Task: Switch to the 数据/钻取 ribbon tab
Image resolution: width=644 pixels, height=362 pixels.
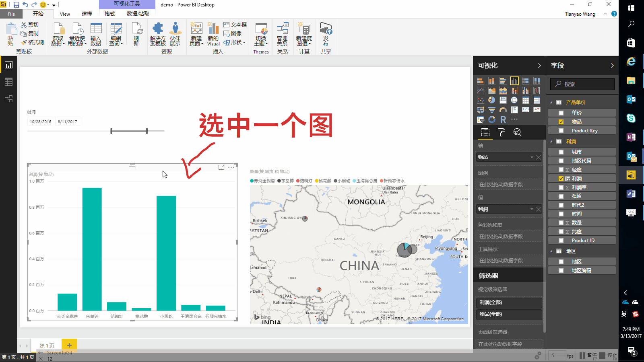Action: point(138,14)
